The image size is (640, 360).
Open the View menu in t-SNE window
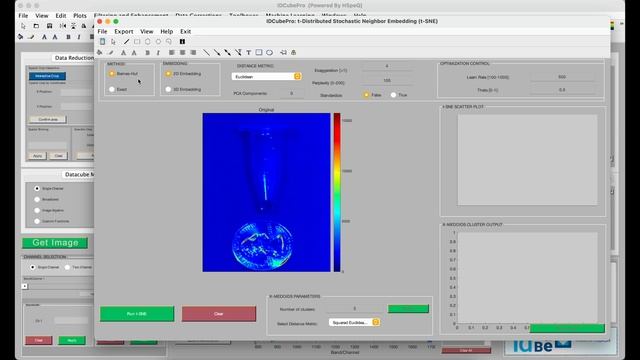[x=147, y=31]
